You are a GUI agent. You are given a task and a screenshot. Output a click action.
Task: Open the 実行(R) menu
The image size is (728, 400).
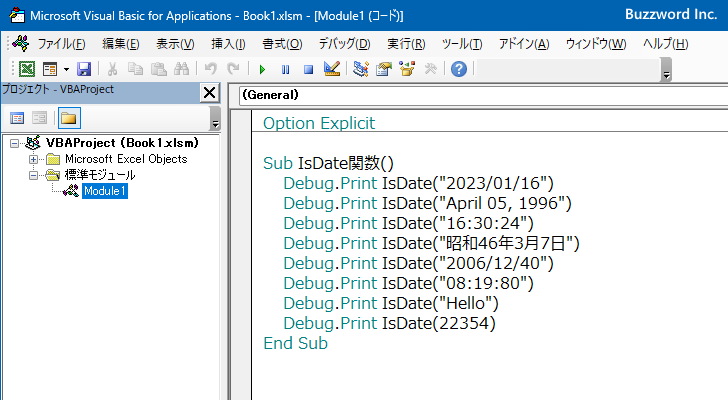click(x=406, y=44)
